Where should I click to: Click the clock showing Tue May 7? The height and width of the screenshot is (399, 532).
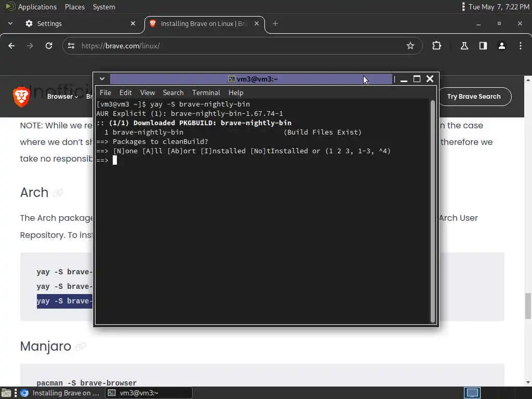[499, 7]
